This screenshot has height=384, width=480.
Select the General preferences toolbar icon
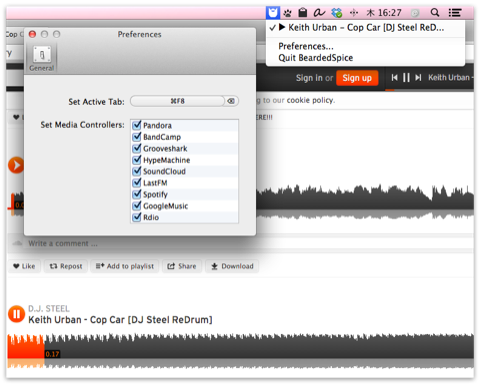pyautogui.click(x=42, y=58)
